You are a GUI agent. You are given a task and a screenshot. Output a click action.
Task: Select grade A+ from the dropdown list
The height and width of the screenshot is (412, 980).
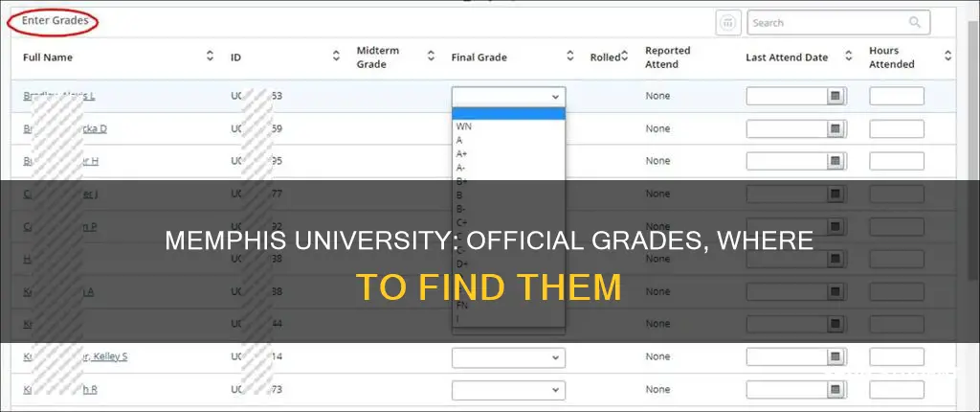462,154
